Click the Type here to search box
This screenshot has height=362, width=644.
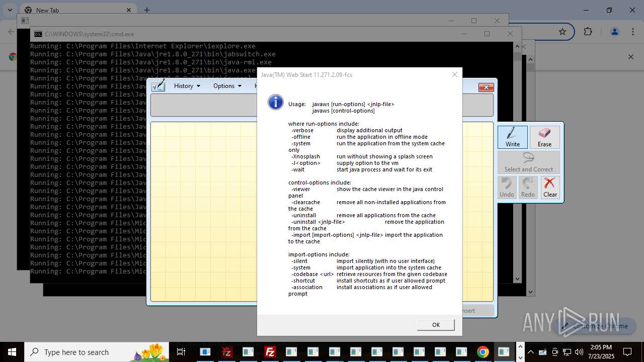tap(96, 352)
